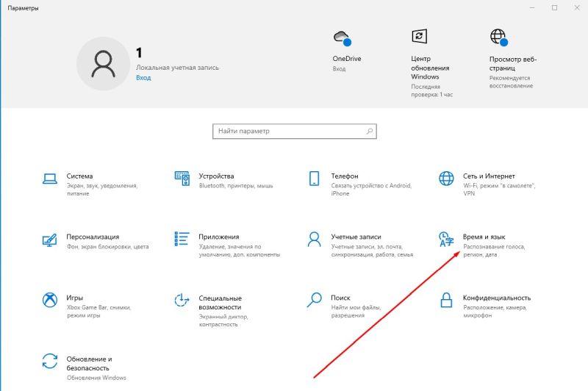Click the Accounts person icon
The image size is (588, 391).
(x=315, y=240)
